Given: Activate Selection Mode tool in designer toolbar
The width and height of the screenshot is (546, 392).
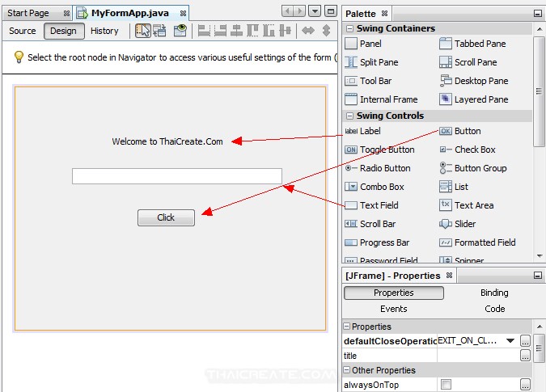Looking at the screenshot, I should tap(142, 31).
